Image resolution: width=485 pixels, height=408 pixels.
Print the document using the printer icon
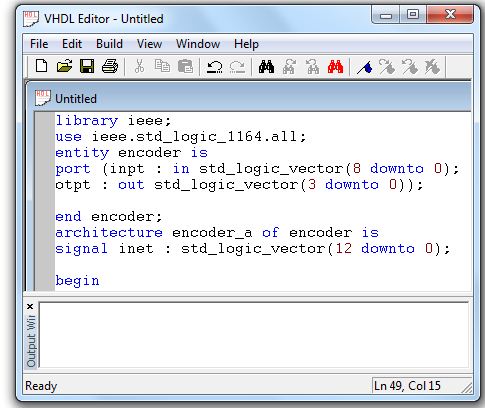point(110,66)
